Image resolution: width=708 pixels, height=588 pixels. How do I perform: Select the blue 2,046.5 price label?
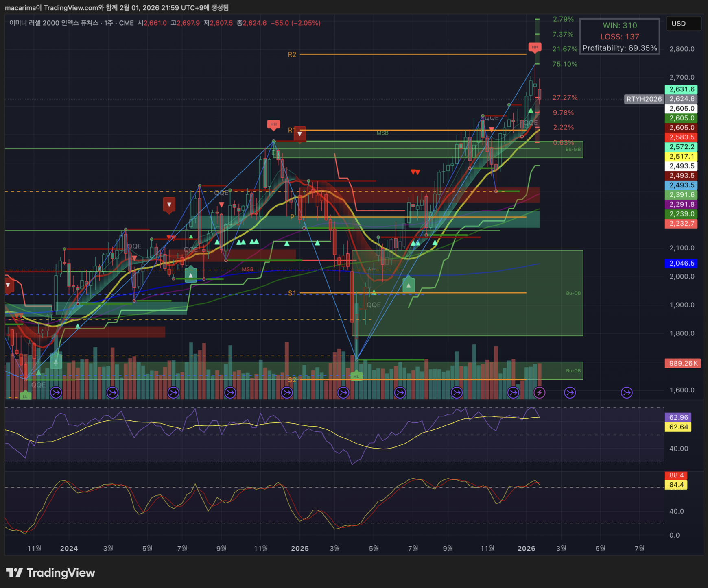click(682, 263)
